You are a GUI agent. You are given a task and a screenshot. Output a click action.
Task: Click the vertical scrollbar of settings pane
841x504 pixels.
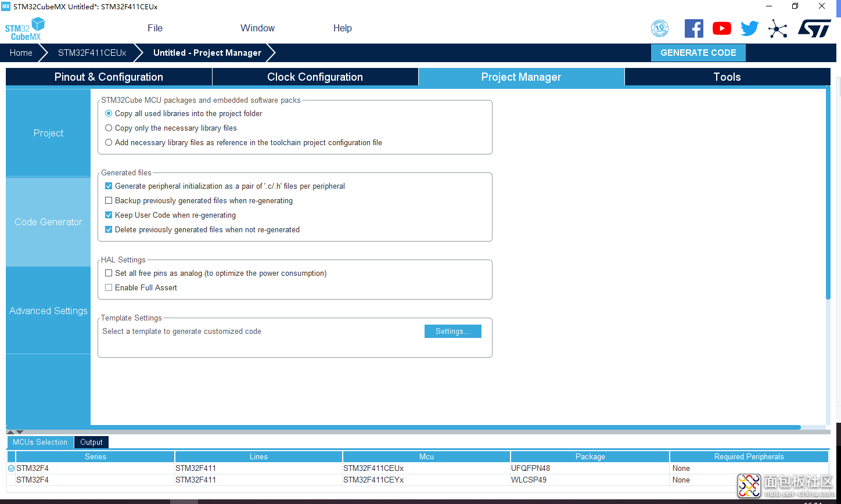tap(828, 193)
